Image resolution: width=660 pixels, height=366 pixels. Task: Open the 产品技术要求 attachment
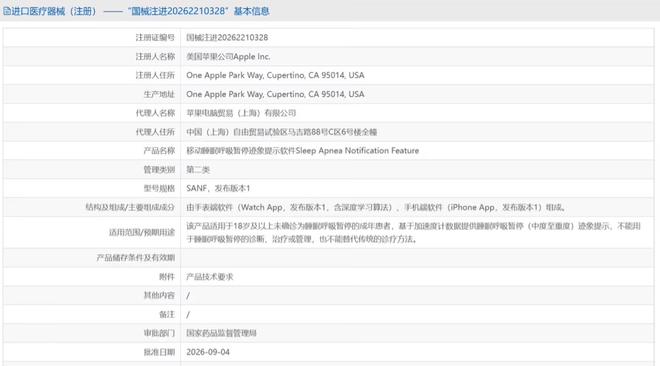[x=210, y=277]
